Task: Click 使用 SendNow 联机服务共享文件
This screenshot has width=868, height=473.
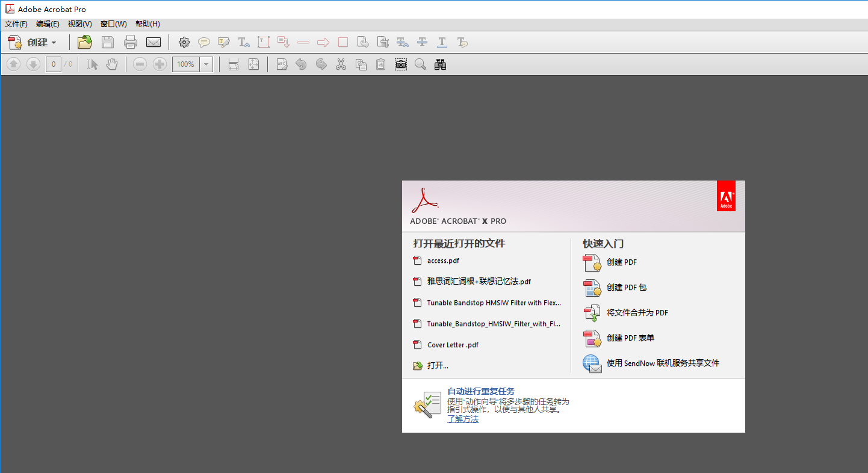Action: pyautogui.click(x=663, y=363)
